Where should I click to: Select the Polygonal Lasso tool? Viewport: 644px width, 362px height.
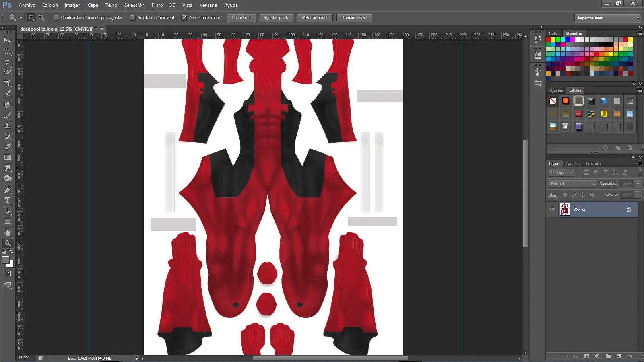(x=8, y=62)
